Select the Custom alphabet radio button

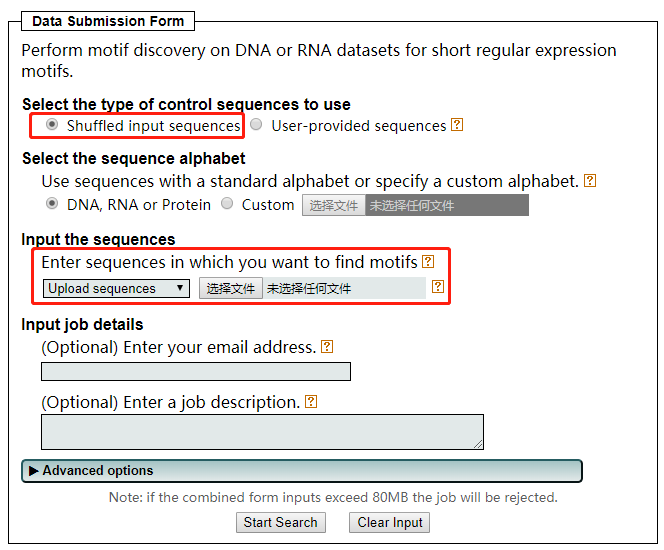click(x=227, y=204)
